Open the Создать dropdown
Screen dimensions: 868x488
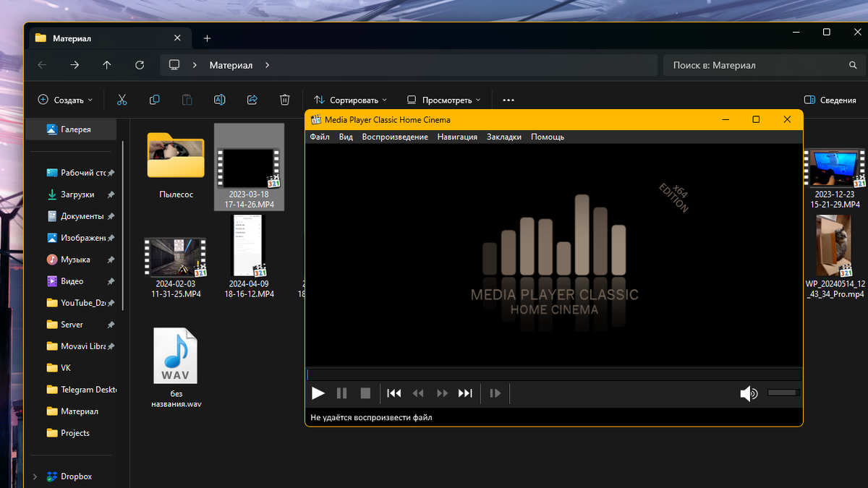click(x=65, y=100)
